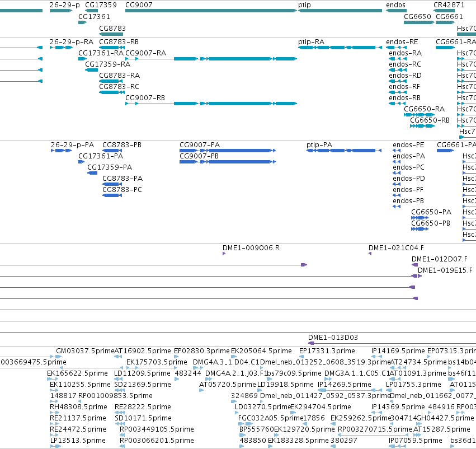The width and height of the screenshot is (476, 449).
Task: Click transcript label CG9007-RB
Action: point(145,98)
